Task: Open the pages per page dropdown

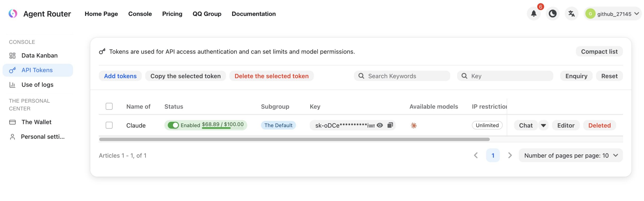Action: [x=571, y=155]
